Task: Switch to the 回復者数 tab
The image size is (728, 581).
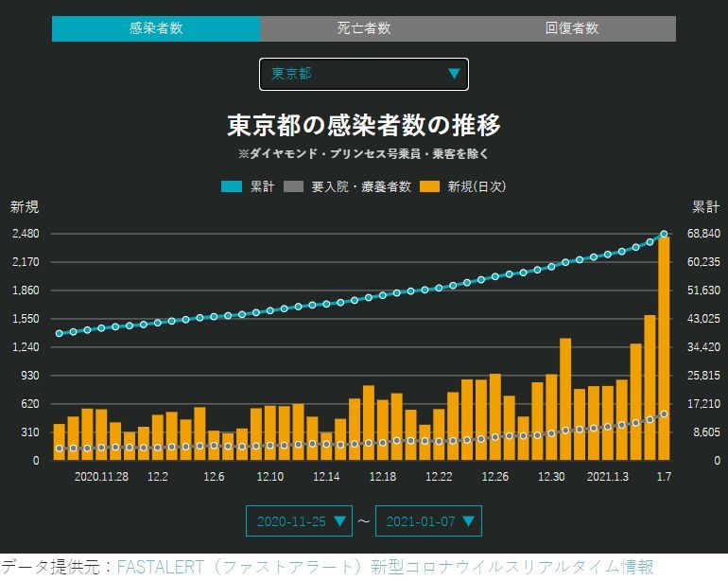Action: point(572,28)
